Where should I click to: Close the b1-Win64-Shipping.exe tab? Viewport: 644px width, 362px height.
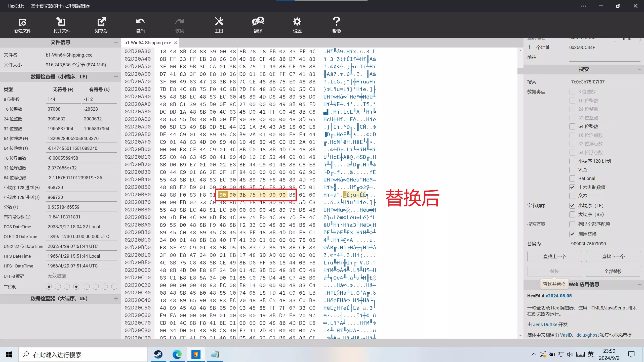point(176,43)
